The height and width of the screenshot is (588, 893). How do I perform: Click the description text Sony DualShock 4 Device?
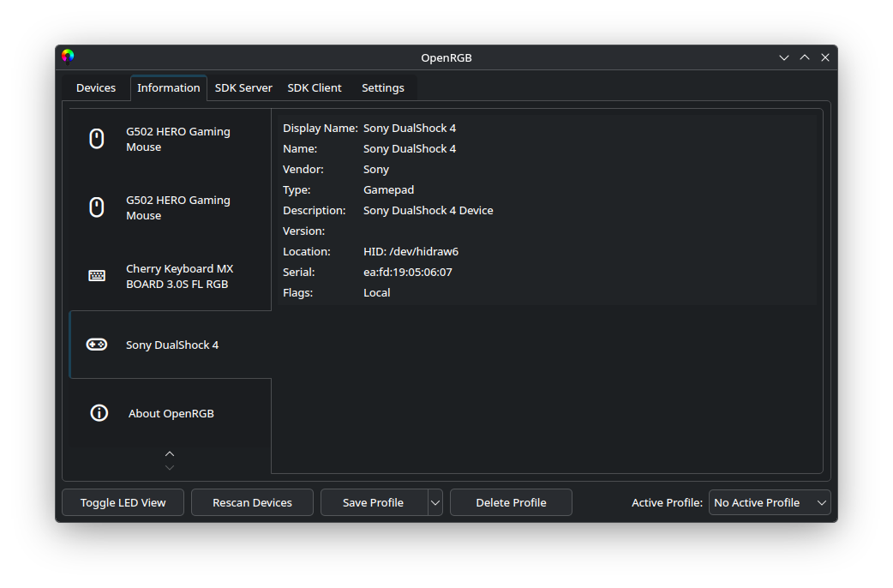(x=429, y=211)
